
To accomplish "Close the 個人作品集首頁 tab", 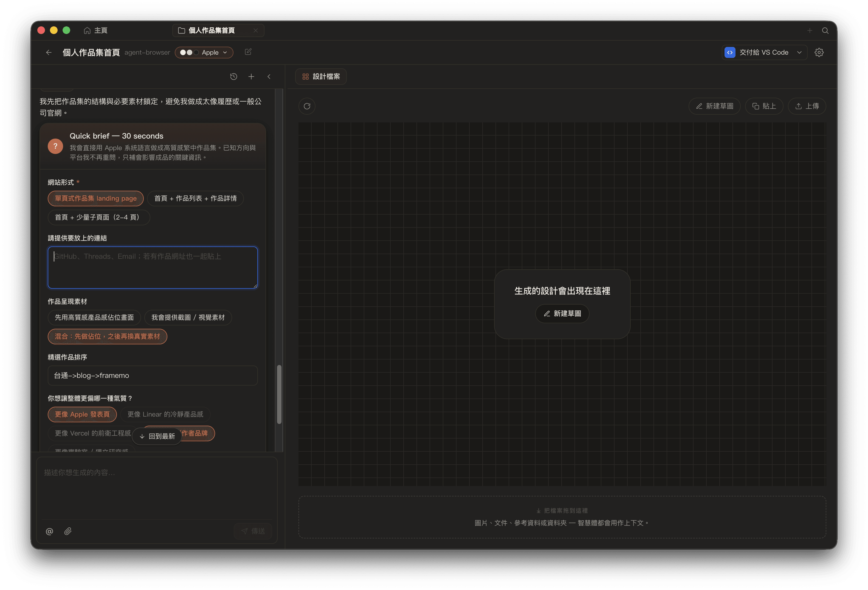I will point(255,30).
